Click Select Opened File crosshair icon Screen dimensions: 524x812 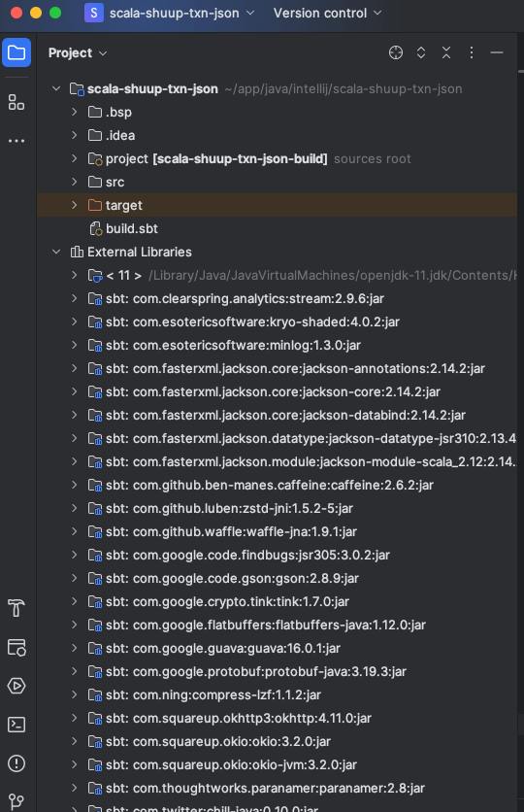tap(396, 52)
